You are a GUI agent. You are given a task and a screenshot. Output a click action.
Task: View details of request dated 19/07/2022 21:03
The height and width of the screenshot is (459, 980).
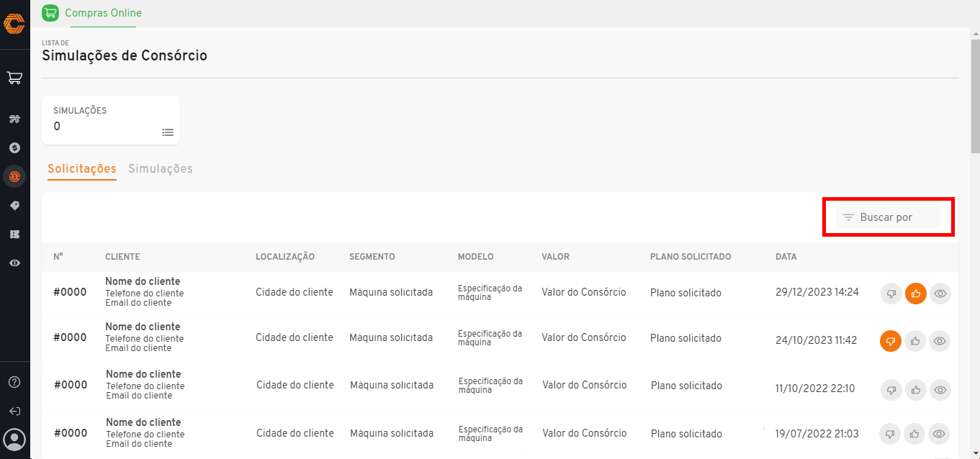click(x=939, y=434)
